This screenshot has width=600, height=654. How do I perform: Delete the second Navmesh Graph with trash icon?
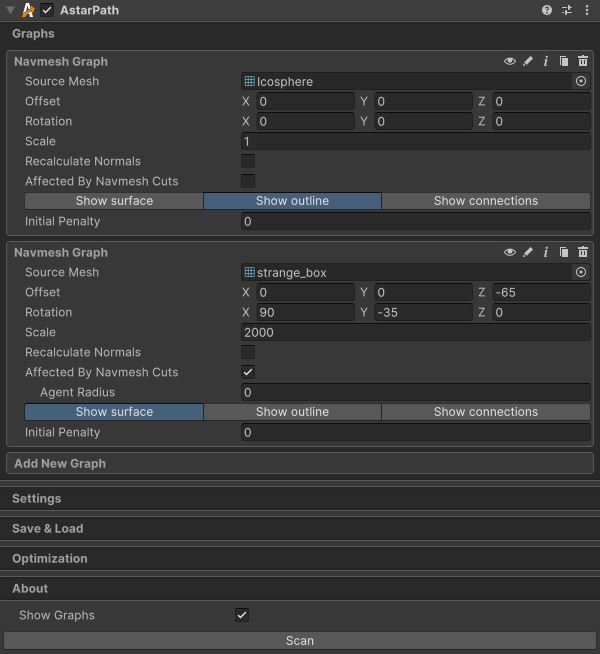(583, 253)
